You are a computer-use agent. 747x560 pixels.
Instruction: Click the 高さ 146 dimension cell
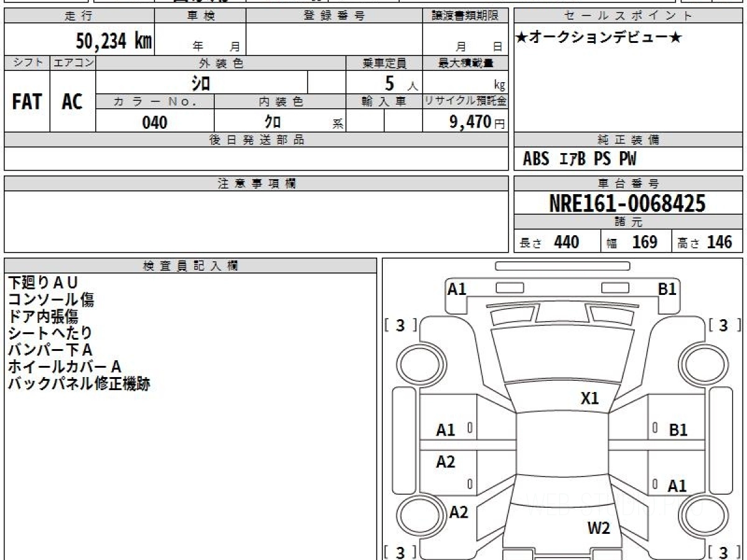708,242
